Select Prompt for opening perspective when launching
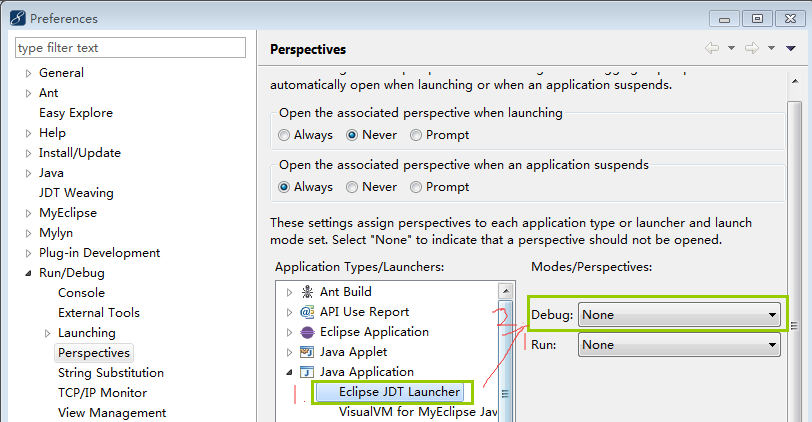The height and width of the screenshot is (422, 812). coord(416,135)
